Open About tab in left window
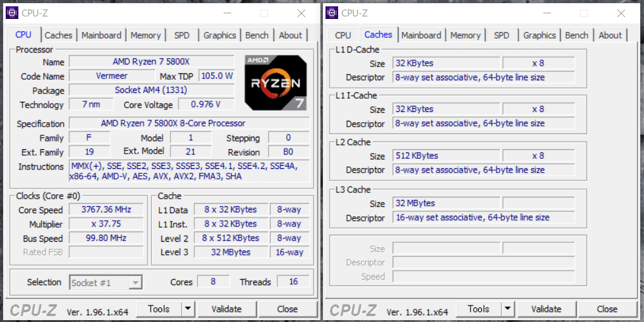Screen dimensions: 644x322 [291, 35]
